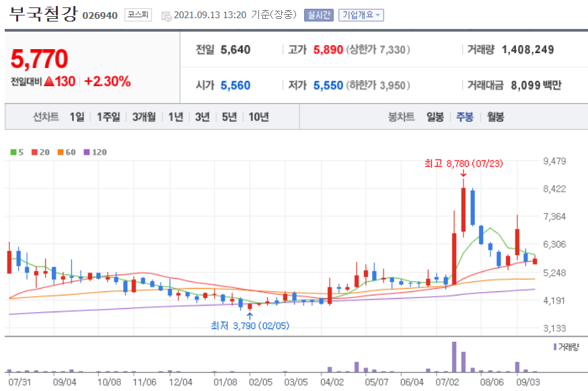Click the purple 120 moving average swatch

[87, 152]
